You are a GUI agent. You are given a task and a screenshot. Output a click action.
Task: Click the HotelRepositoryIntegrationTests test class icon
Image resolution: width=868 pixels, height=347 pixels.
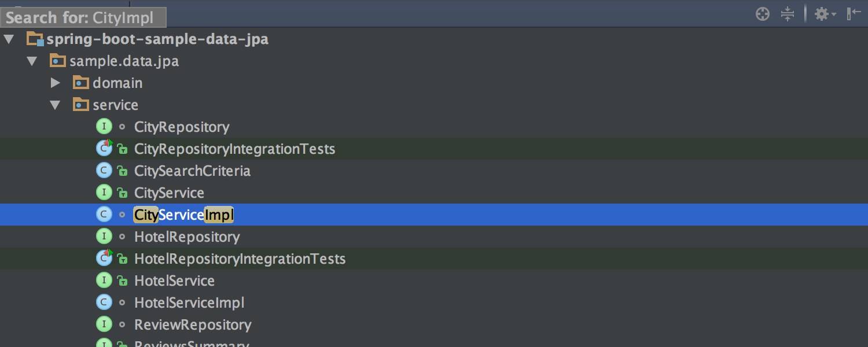coord(104,259)
